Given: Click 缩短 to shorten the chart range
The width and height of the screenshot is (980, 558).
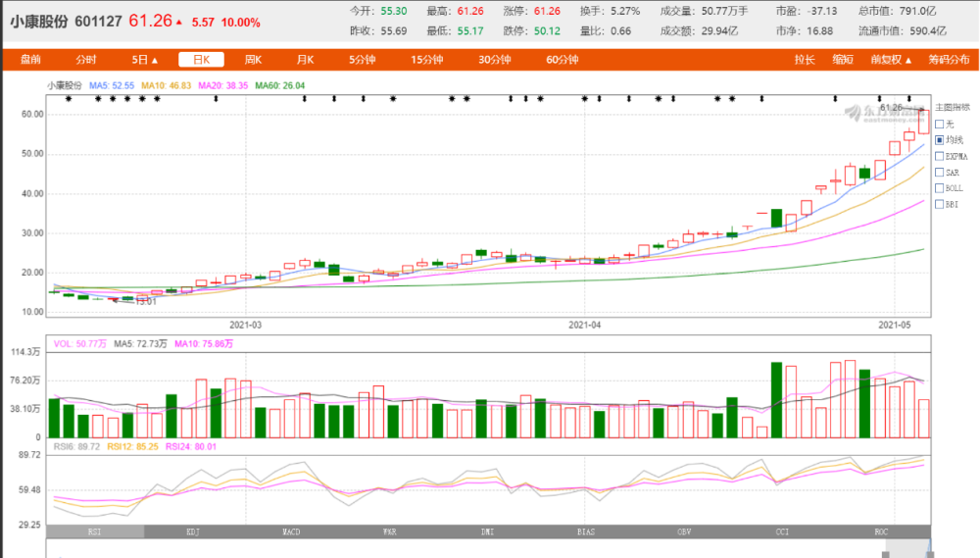Looking at the screenshot, I should tap(843, 60).
